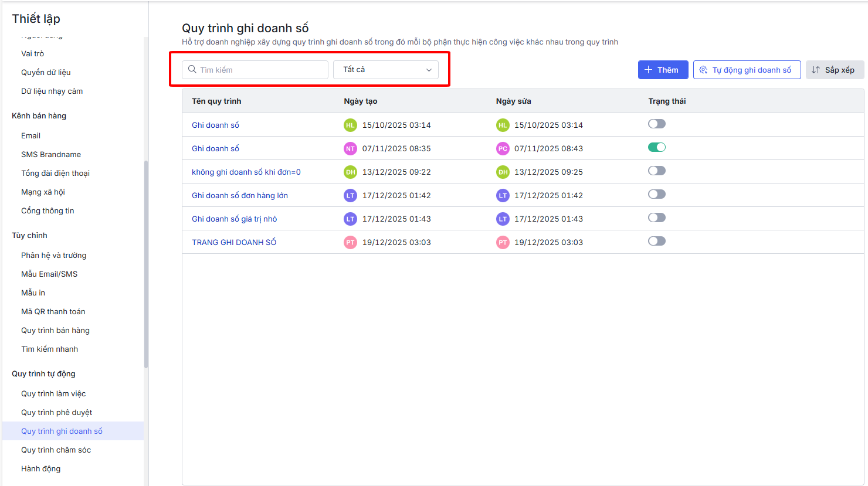Enable toggle for Ghi doanh số đơn hàng lớn

657,194
